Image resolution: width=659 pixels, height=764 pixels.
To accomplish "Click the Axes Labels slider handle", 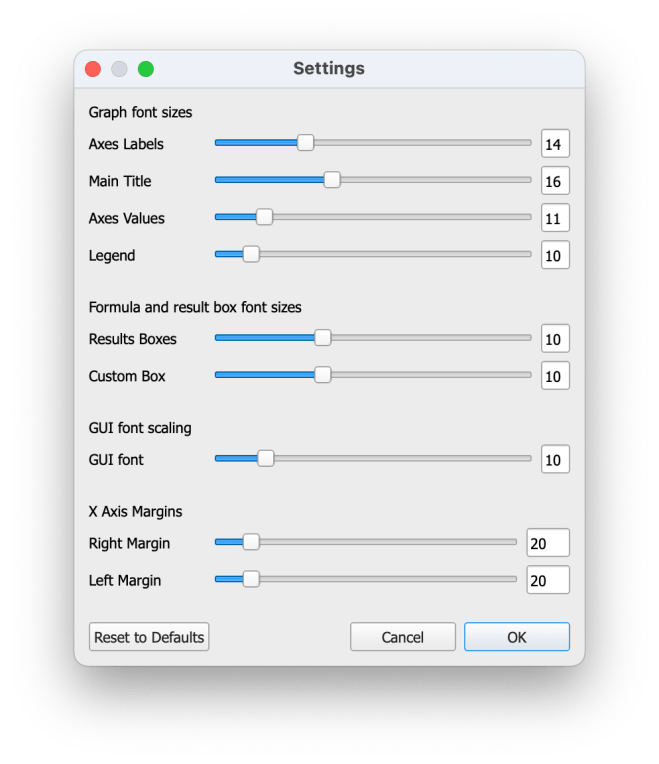I will pyautogui.click(x=306, y=143).
